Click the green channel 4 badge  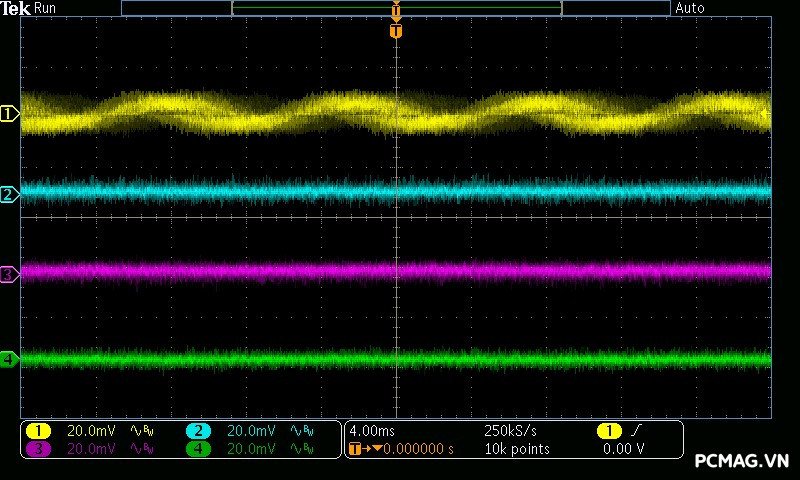[x=198, y=449]
